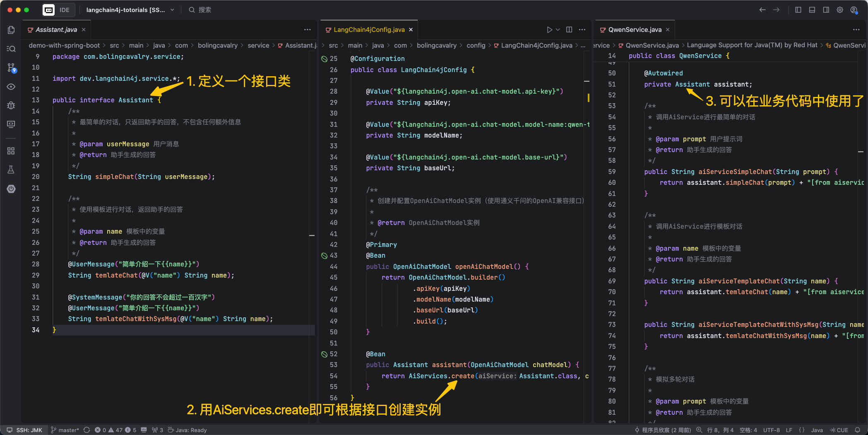The image size is (868, 435).
Task: Change indentation via 空格: 4
Action: (748, 430)
